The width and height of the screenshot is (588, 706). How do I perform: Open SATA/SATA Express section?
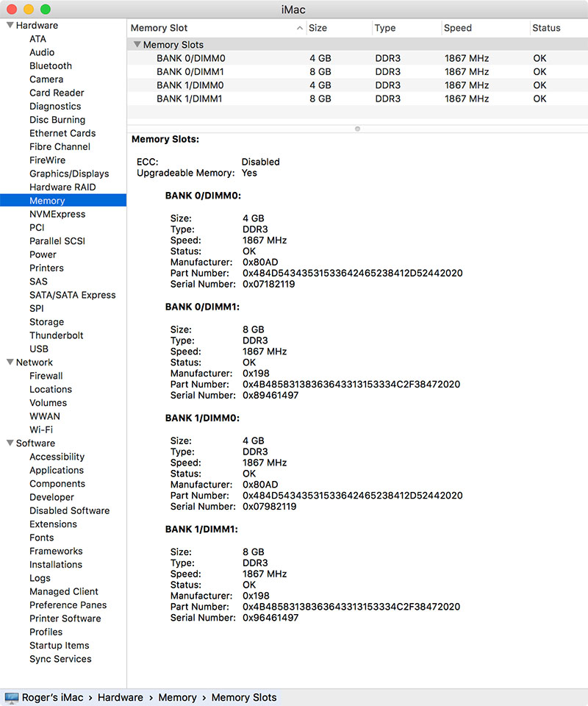73,296
